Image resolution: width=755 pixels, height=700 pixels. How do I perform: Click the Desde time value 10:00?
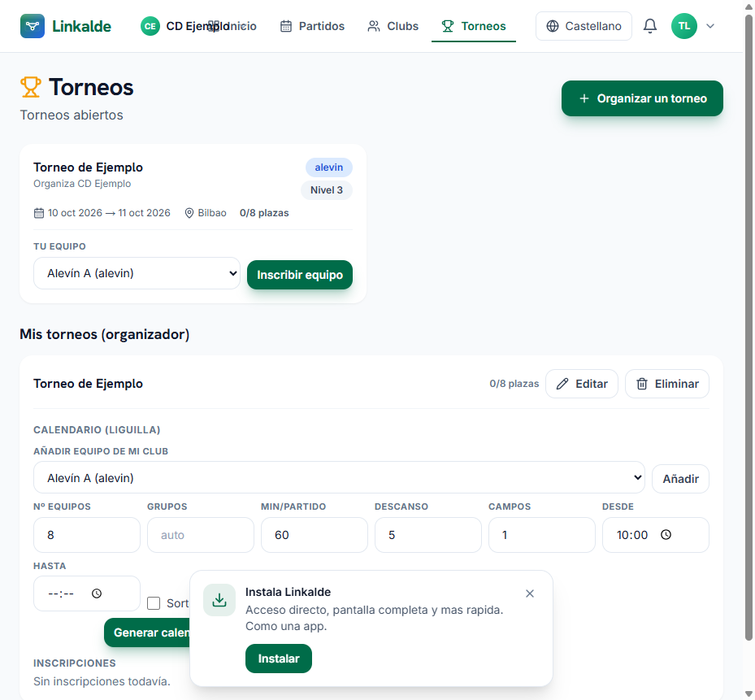tap(631, 535)
